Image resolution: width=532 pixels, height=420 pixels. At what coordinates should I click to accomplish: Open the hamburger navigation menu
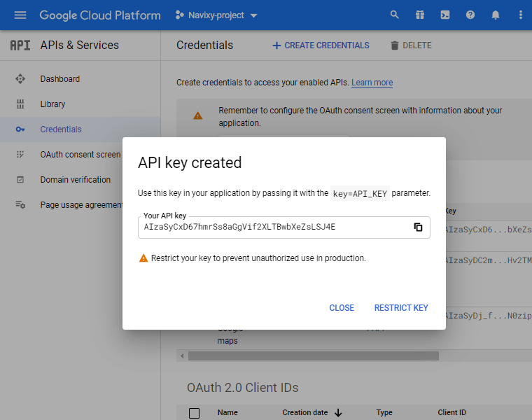pos(20,15)
